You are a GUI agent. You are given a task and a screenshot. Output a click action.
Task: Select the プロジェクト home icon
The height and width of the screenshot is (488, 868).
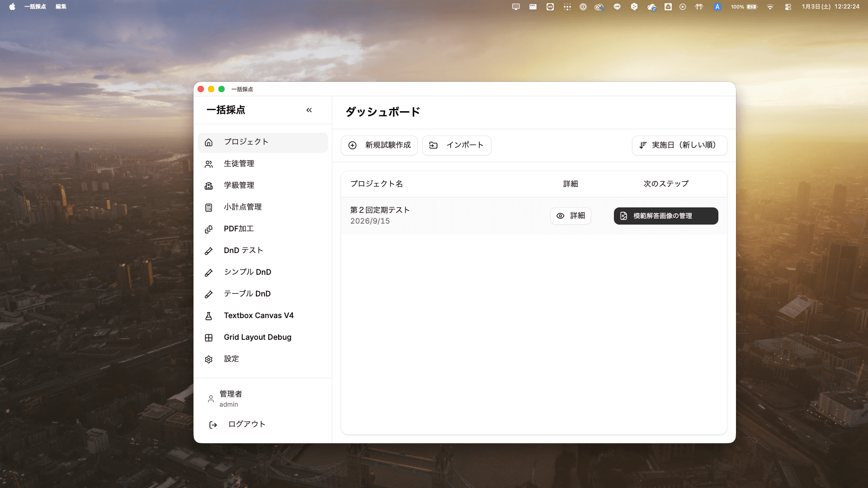(208, 142)
